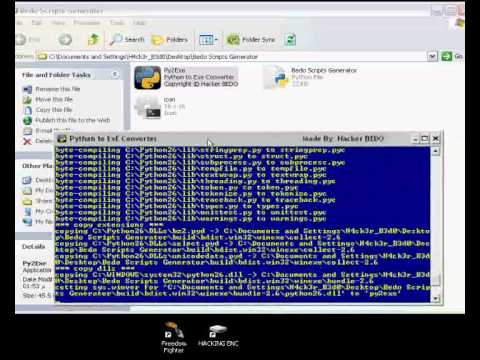
Task: Select the Py2Exe Python icon
Action: point(147,78)
